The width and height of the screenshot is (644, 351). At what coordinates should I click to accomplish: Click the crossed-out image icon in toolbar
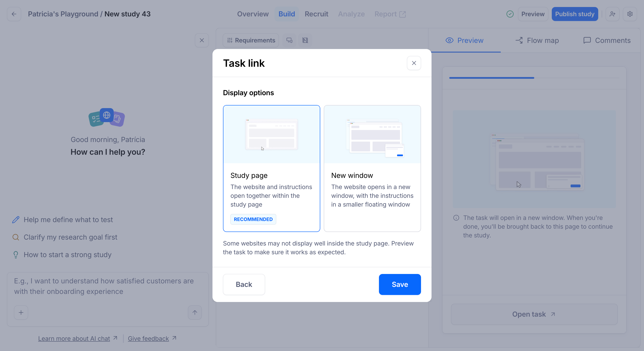tap(305, 40)
